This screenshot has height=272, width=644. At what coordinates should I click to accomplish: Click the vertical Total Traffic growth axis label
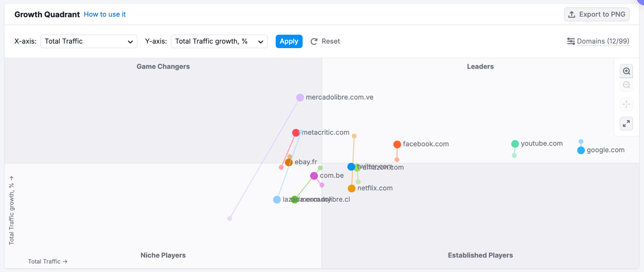(11, 210)
